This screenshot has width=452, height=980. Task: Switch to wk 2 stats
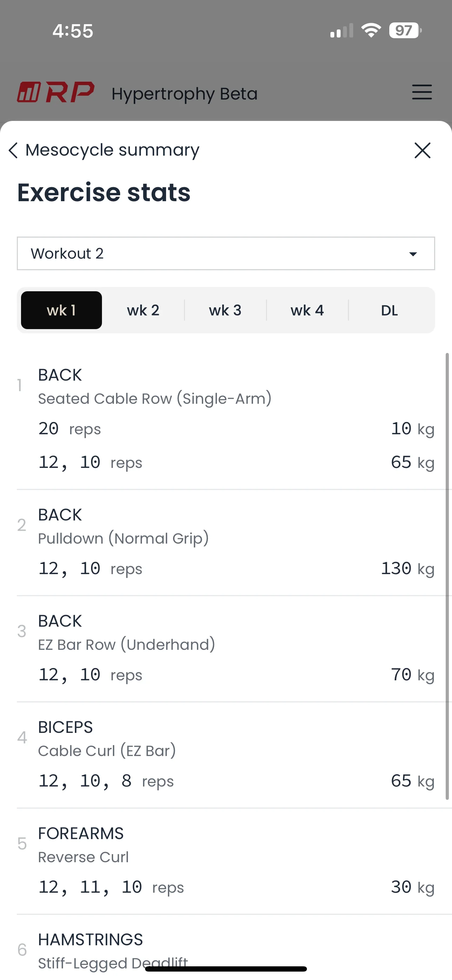click(143, 310)
